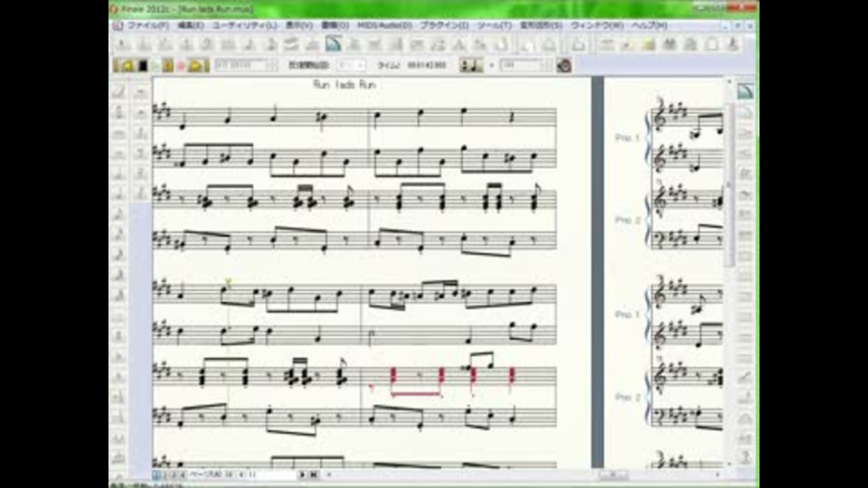The width and height of the screenshot is (868, 488).
Task: Open the 編集(E) menu
Action: tap(191, 25)
